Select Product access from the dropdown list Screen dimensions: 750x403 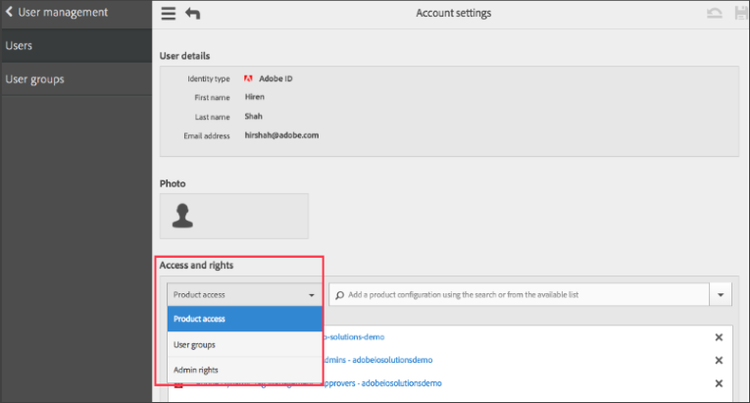coord(244,319)
